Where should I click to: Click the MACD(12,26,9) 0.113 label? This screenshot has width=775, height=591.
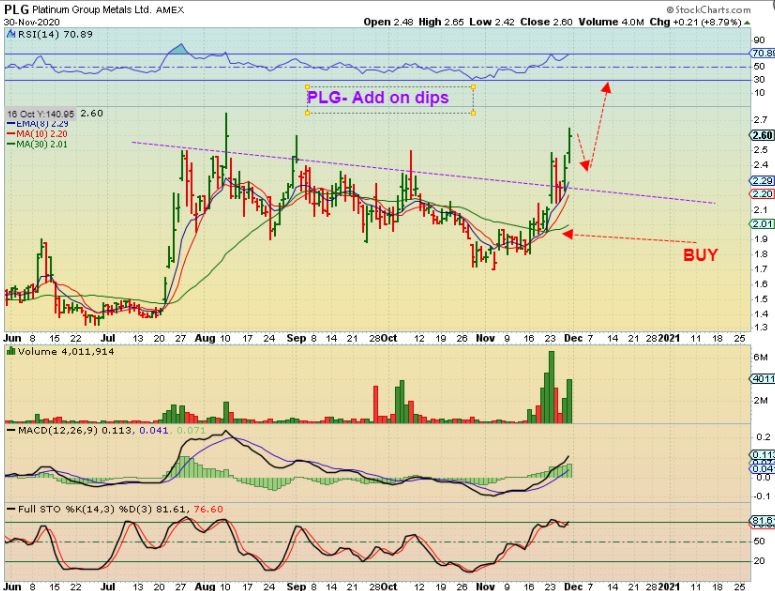75,430
